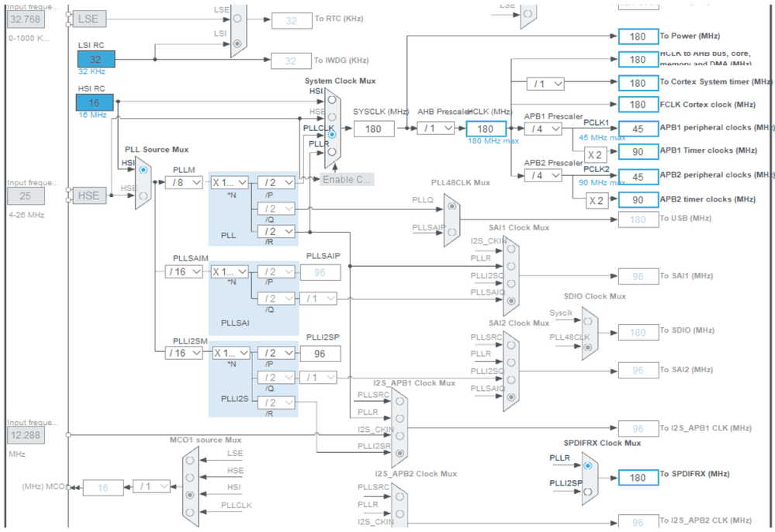The width and height of the screenshot is (775, 532).
Task: Choose HSI in PLL Source Mux
Action: [x=144, y=170]
